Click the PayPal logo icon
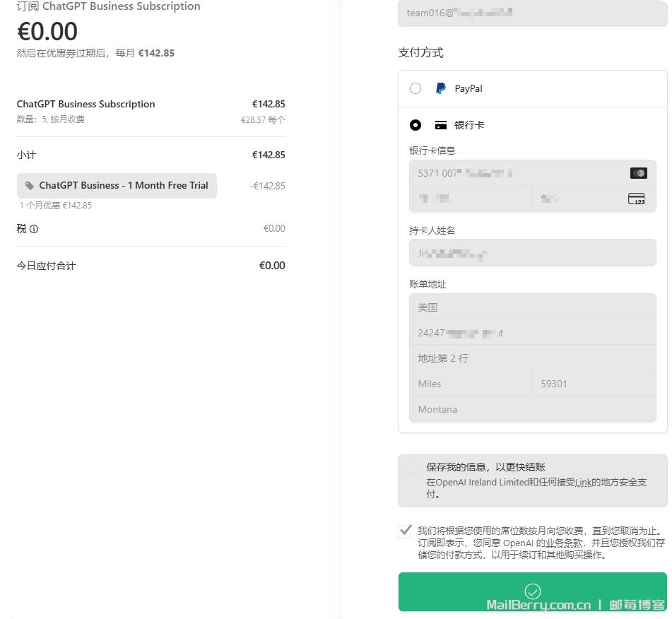Screen dimensions: 672x619 pyautogui.click(x=440, y=88)
